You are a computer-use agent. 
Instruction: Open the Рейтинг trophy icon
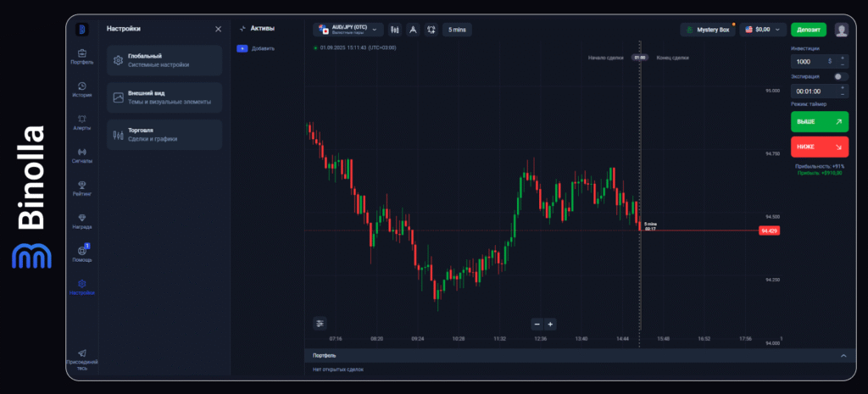(81, 188)
